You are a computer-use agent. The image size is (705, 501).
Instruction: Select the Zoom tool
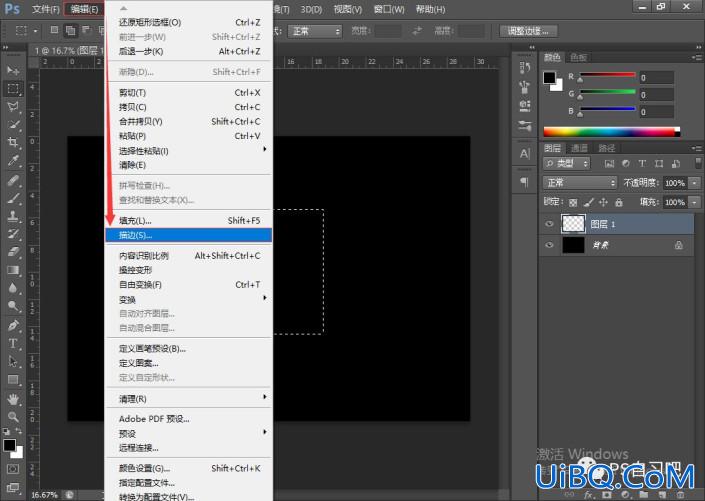tap(13, 417)
